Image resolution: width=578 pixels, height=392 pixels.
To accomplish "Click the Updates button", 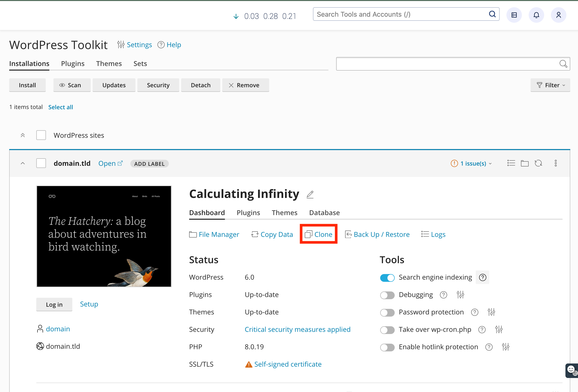I will (114, 85).
